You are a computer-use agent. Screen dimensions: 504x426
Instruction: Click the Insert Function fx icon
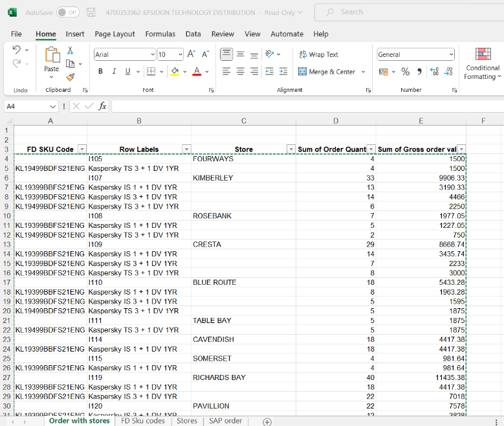[102, 106]
